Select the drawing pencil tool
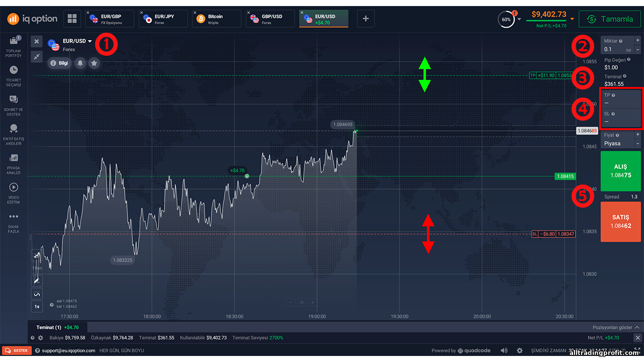The image size is (644, 362). (x=37, y=281)
